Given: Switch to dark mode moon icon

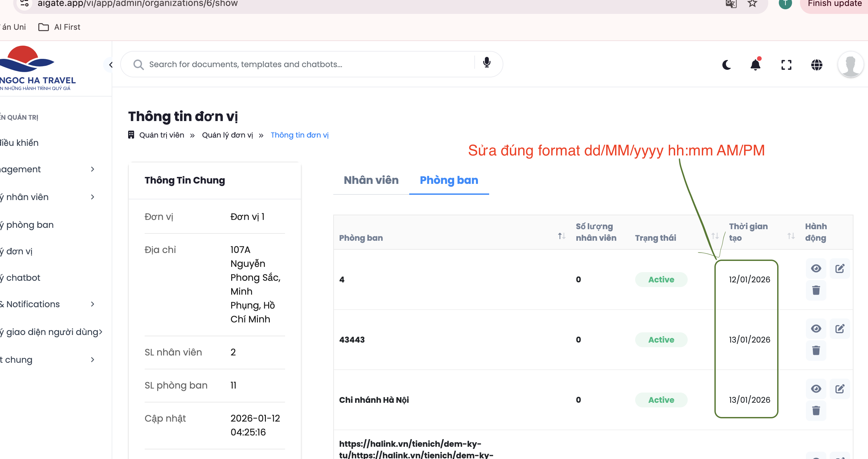Looking at the screenshot, I should click(x=727, y=64).
